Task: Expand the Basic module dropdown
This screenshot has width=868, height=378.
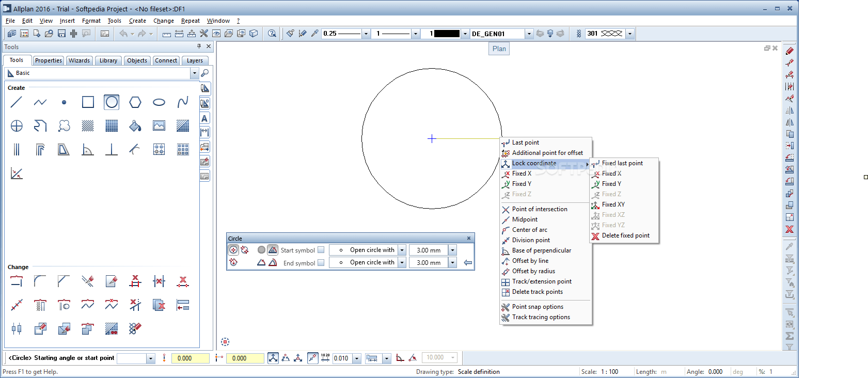Action: (x=195, y=73)
